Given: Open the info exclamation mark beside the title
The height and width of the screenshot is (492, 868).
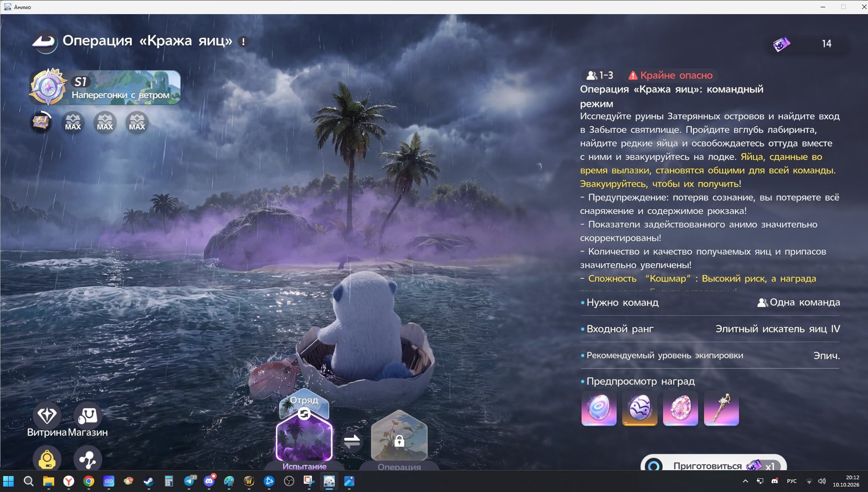Looking at the screenshot, I should tap(244, 42).
